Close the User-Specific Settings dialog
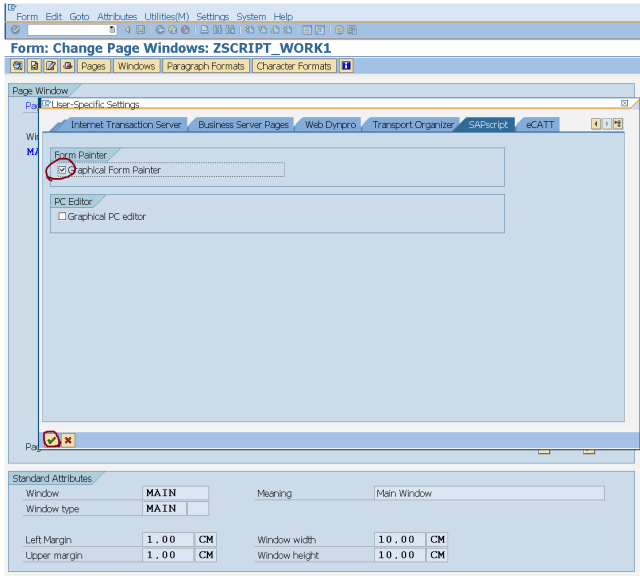Image resolution: width=640 pixels, height=576 pixels. 624,103
